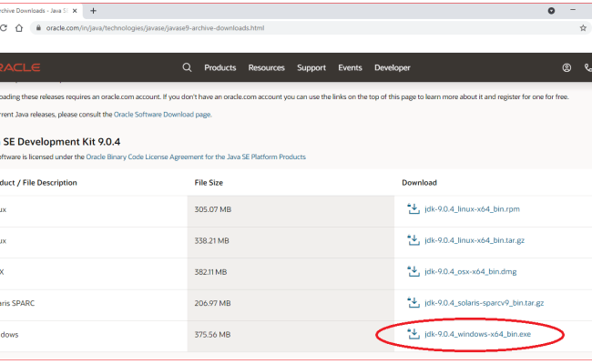The height and width of the screenshot is (364, 592).
Task: Click download icon for linux-x64_bin.rpm
Action: click(x=413, y=208)
